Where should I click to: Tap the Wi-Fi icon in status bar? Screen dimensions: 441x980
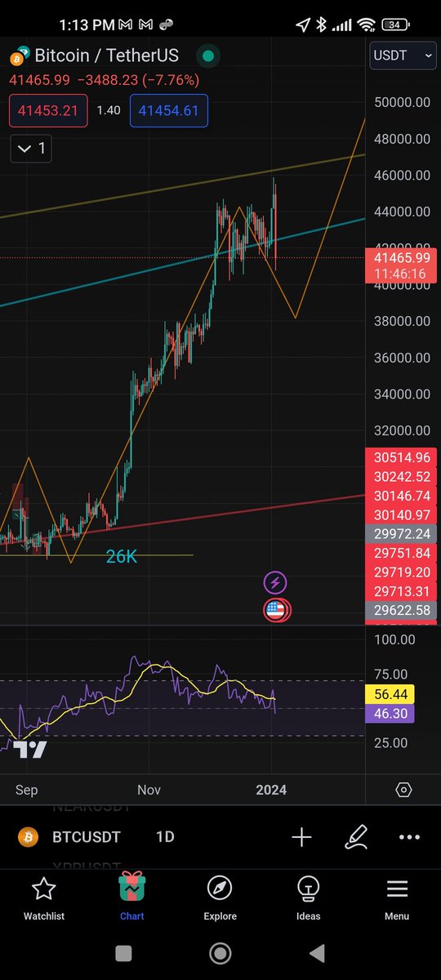coord(367,25)
